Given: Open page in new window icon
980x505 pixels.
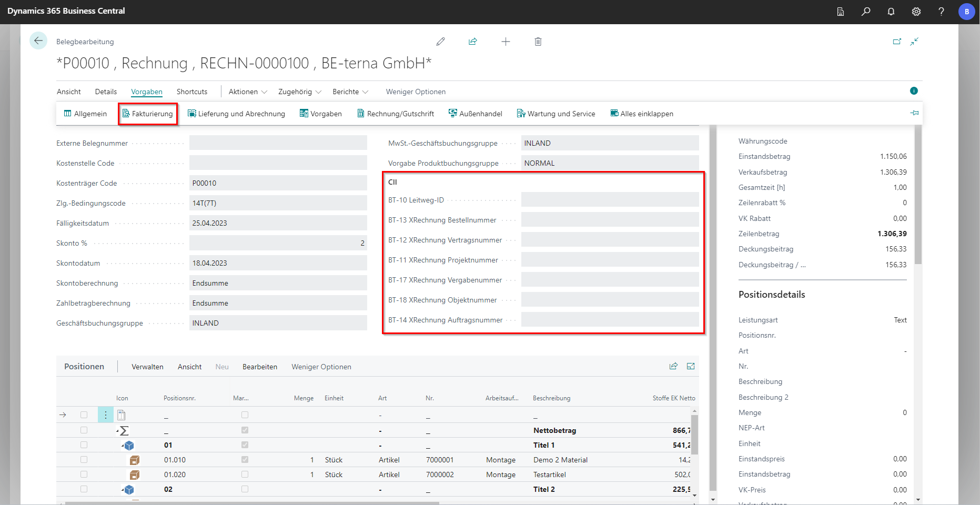Looking at the screenshot, I should click(x=897, y=42).
